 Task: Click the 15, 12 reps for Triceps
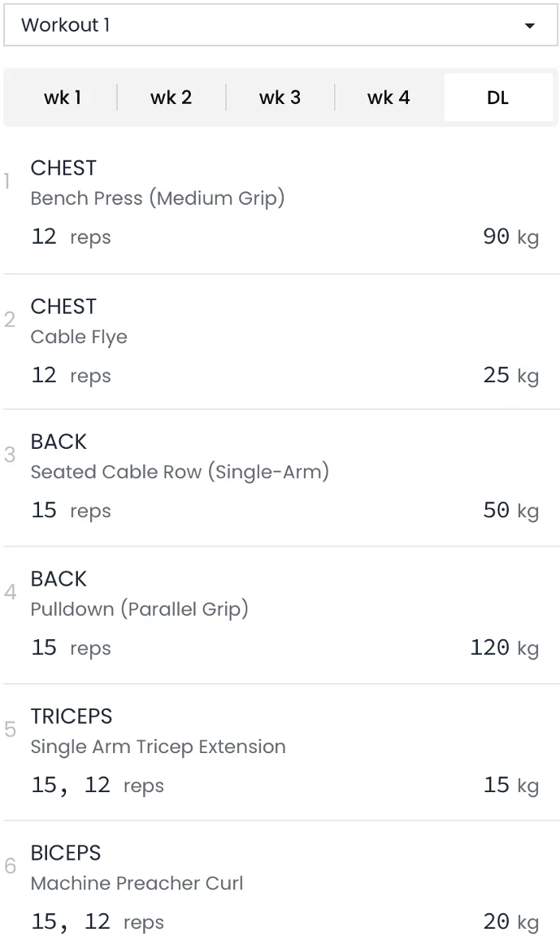point(98,786)
